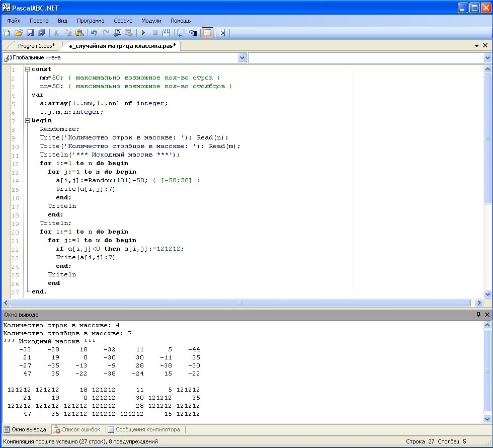Click the New file icon in toolbar

[x=7, y=33]
